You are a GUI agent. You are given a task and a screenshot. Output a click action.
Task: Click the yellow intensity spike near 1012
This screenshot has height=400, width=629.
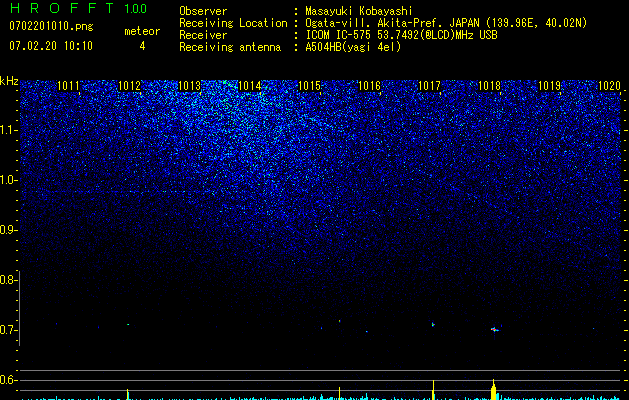coord(128,394)
